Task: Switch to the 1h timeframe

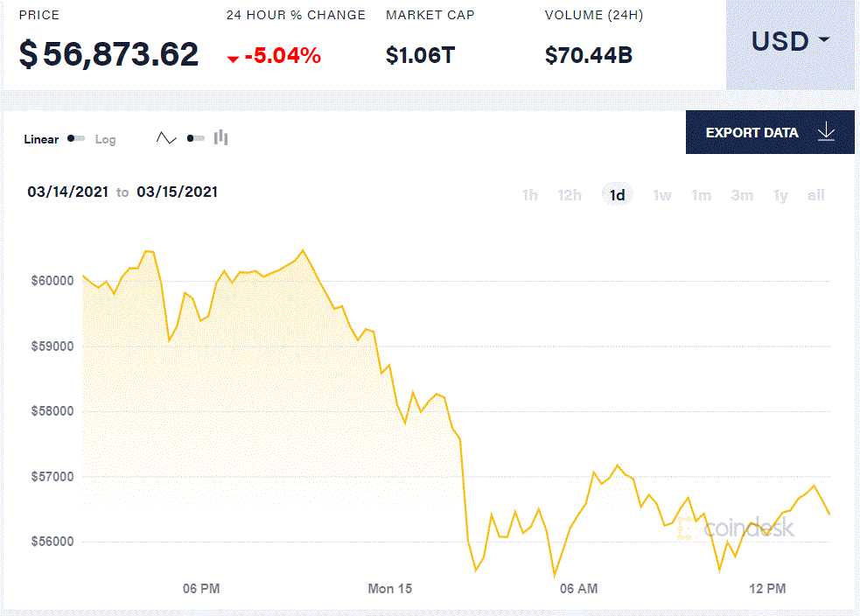Action: [x=529, y=195]
